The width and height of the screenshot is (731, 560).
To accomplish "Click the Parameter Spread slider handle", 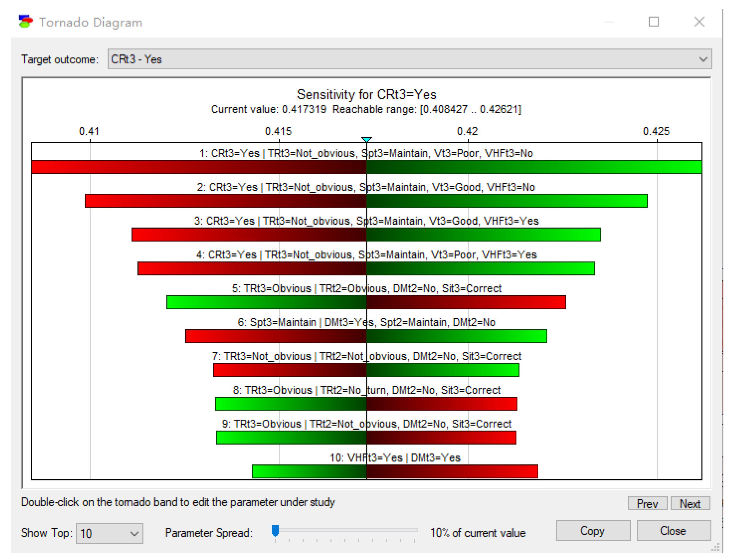I will [275, 530].
